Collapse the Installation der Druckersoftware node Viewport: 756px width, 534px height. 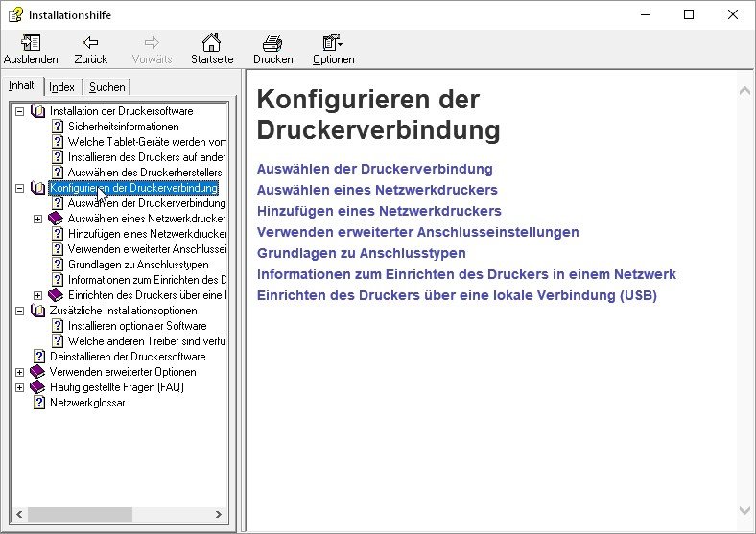[x=20, y=111]
